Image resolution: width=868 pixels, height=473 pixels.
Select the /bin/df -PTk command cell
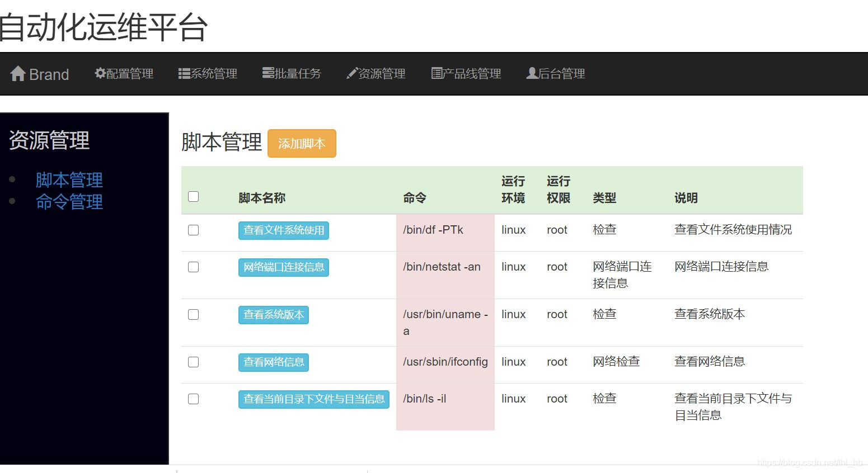point(445,233)
